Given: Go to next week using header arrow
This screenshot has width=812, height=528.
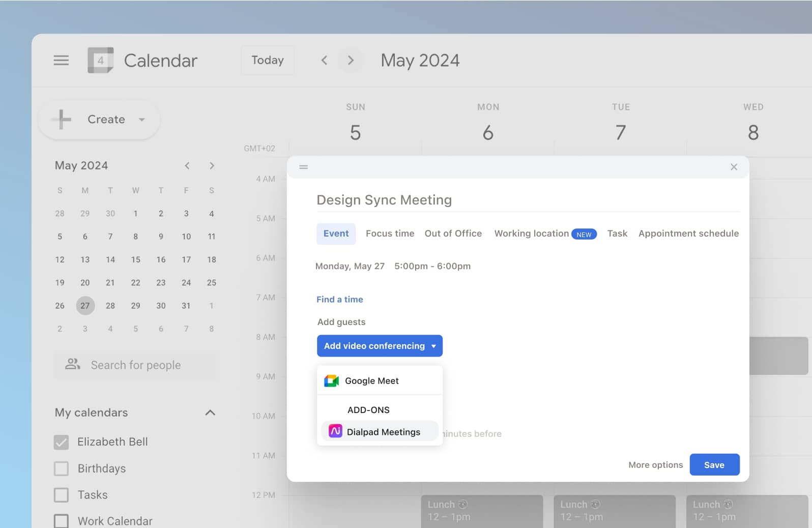Looking at the screenshot, I should [x=351, y=61].
